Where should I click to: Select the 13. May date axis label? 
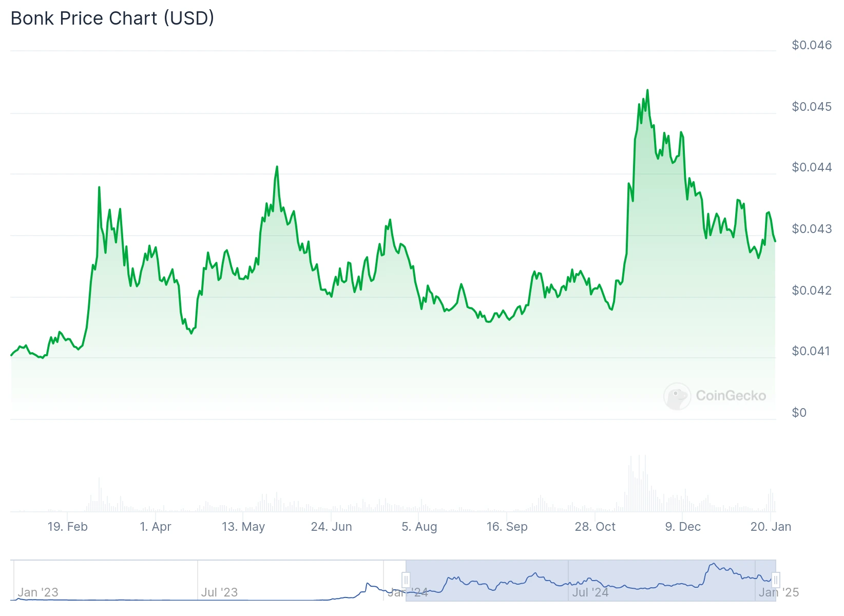pos(243,527)
